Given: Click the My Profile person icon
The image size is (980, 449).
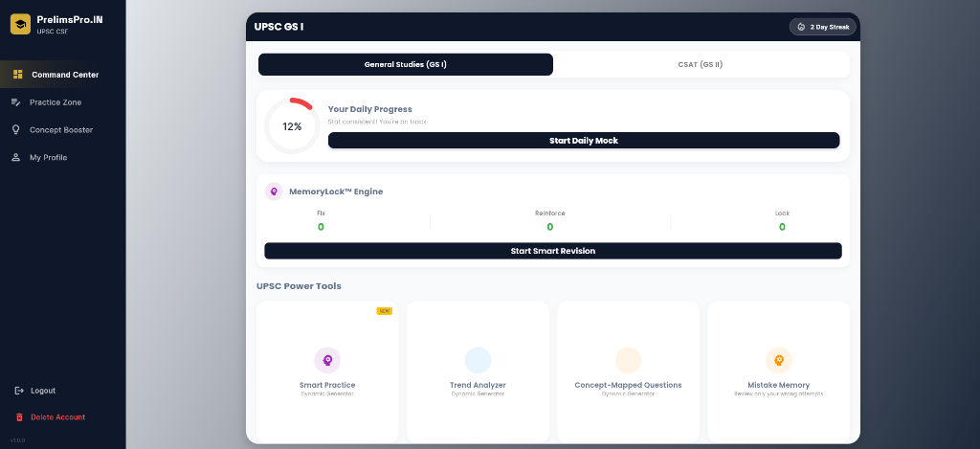Looking at the screenshot, I should [16, 157].
